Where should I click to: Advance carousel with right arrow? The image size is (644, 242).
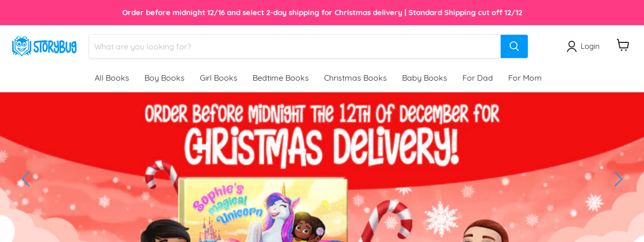click(x=618, y=179)
